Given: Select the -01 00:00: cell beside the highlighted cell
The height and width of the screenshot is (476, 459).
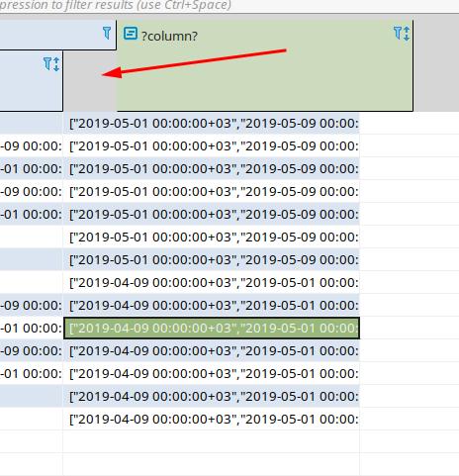Looking at the screenshot, I should click(x=32, y=328).
